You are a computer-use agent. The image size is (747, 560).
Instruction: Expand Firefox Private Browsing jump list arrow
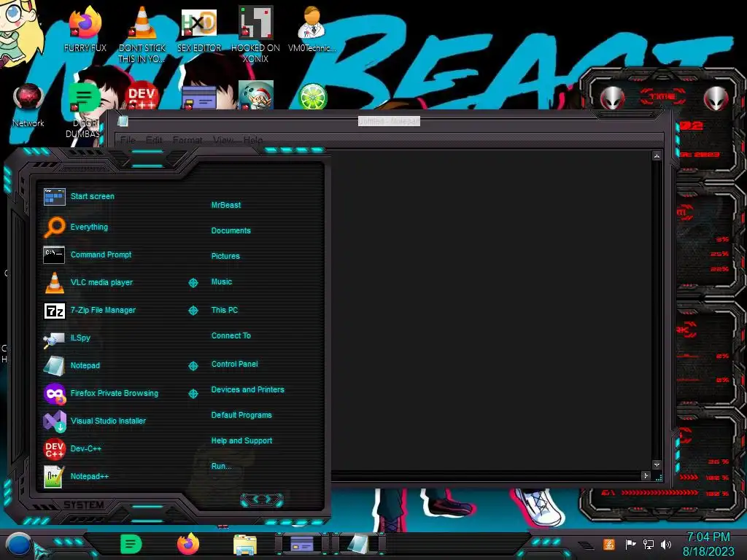[193, 393]
